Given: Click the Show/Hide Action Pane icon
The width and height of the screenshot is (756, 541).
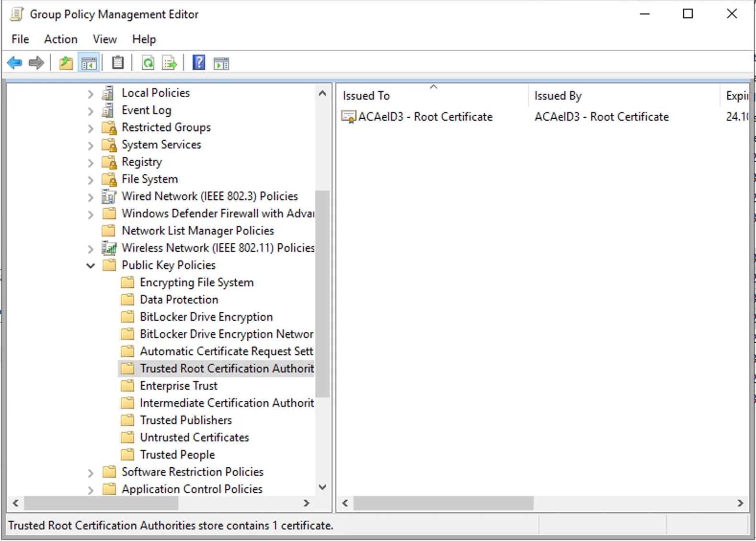Looking at the screenshot, I should (221, 63).
